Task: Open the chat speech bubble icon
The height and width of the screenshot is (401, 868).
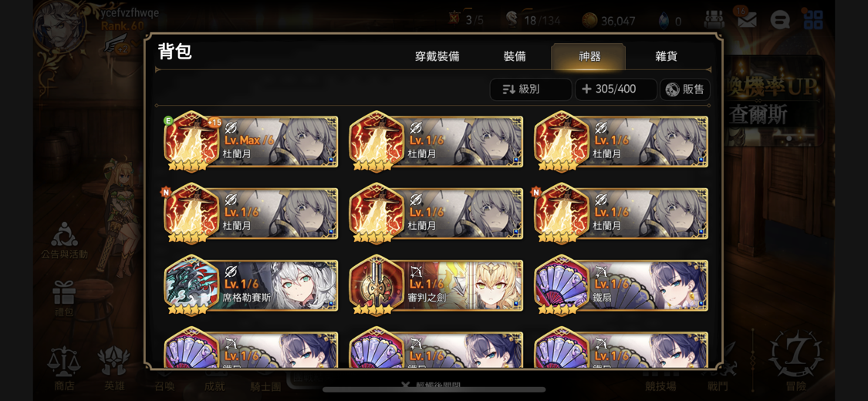Action: click(x=779, y=21)
